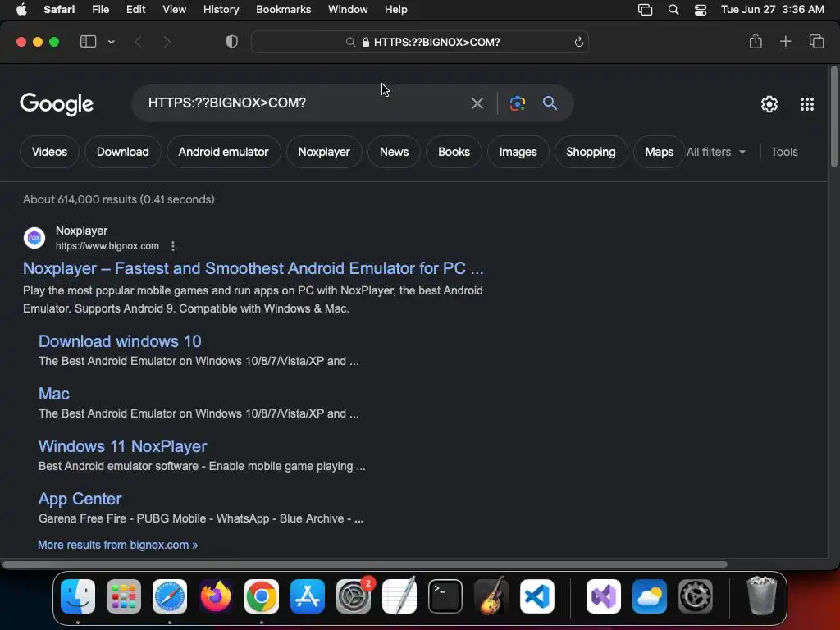Open the View menu

coord(174,9)
